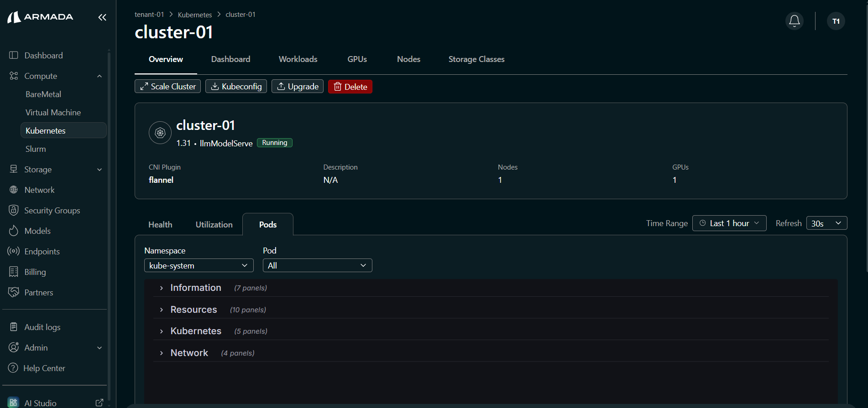This screenshot has height=408, width=868.
Task: Click the Help Center question icon
Action: (x=13, y=368)
